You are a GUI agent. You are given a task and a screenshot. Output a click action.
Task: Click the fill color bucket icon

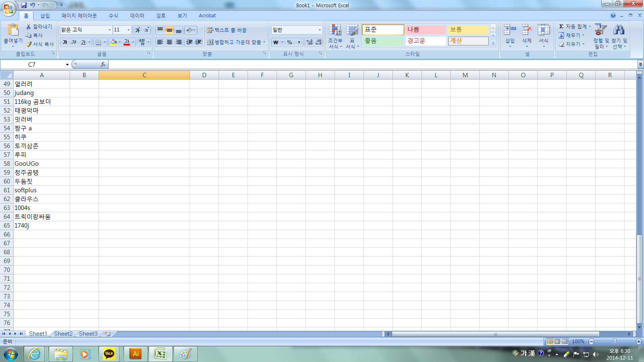(x=114, y=42)
